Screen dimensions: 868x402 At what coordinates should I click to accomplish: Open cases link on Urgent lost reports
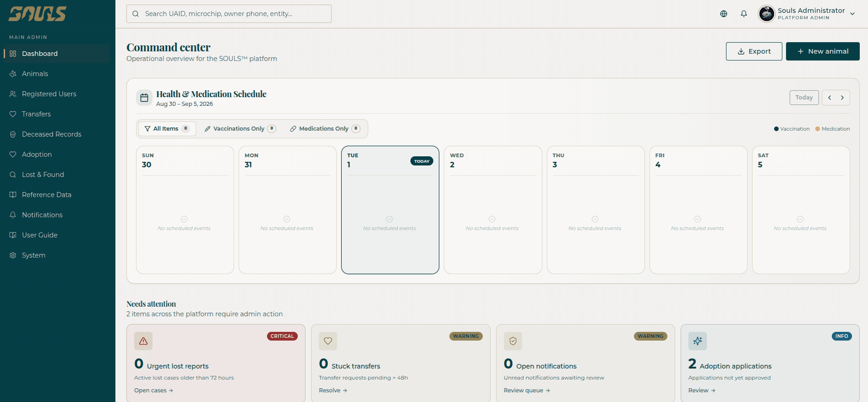(153, 391)
